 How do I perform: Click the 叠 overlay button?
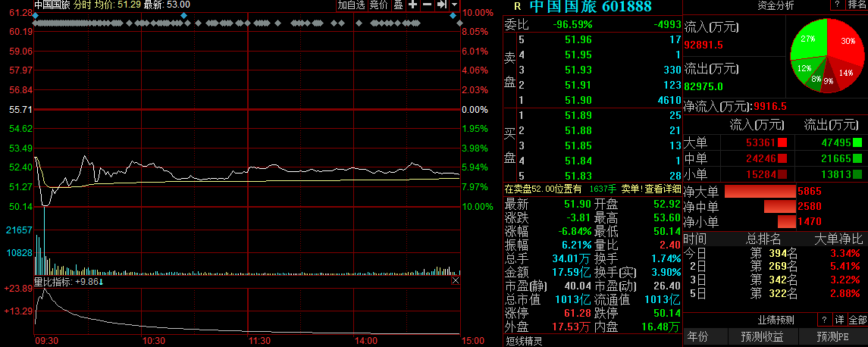point(398,5)
